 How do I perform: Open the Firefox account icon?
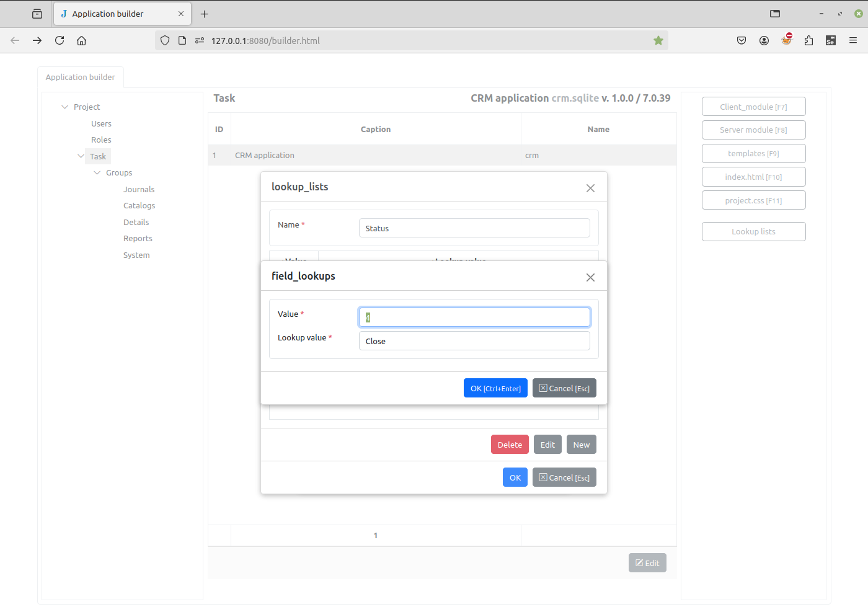(764, 40)
